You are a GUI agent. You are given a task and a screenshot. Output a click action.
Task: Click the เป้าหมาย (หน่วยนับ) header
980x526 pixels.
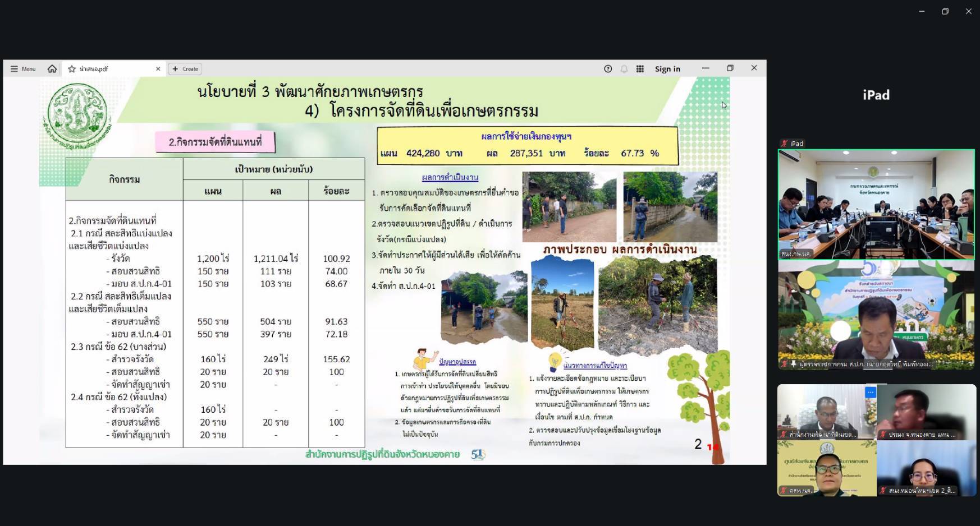pos(274,169)
